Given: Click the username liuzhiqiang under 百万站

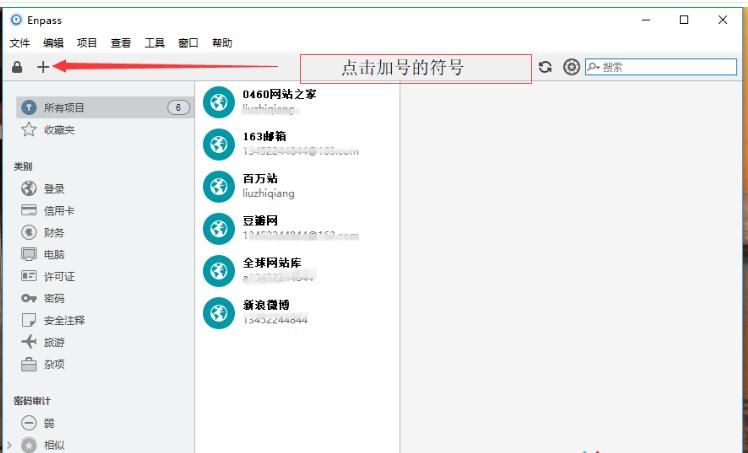Looking at the screenshot, I should (x=269, y=194).
